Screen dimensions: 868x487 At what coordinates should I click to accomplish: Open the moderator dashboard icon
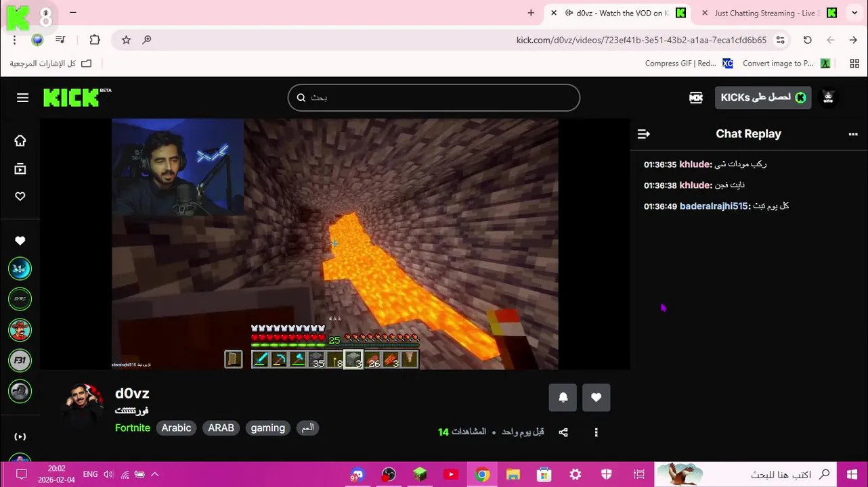[696, 97]
